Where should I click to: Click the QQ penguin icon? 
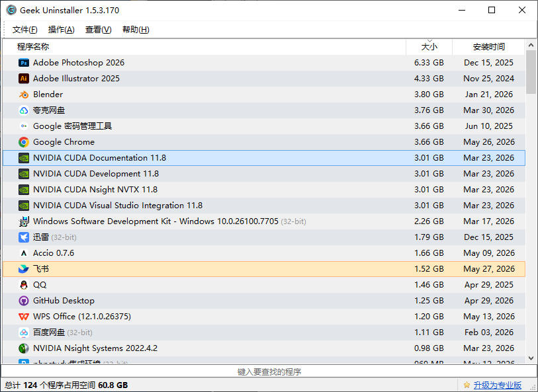[x=24, y=285]
